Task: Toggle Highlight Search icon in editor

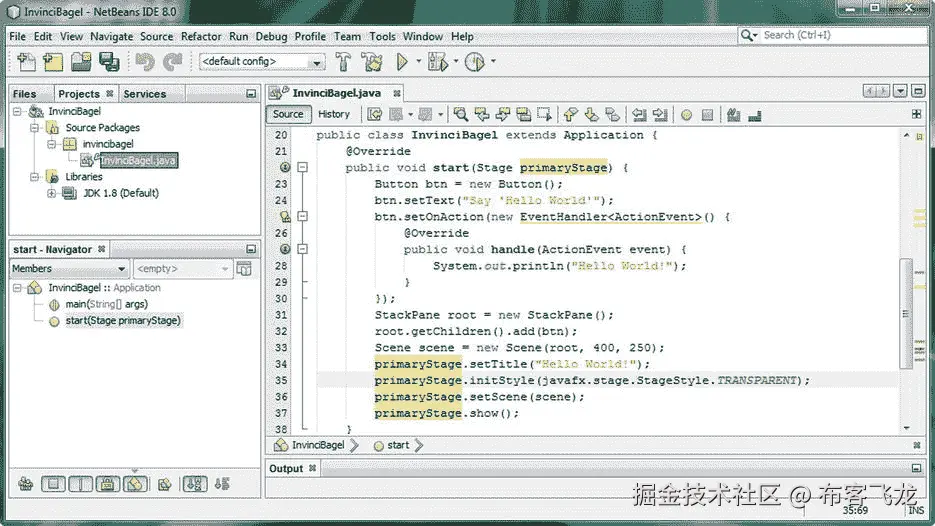Action: [x=524, y=115]
